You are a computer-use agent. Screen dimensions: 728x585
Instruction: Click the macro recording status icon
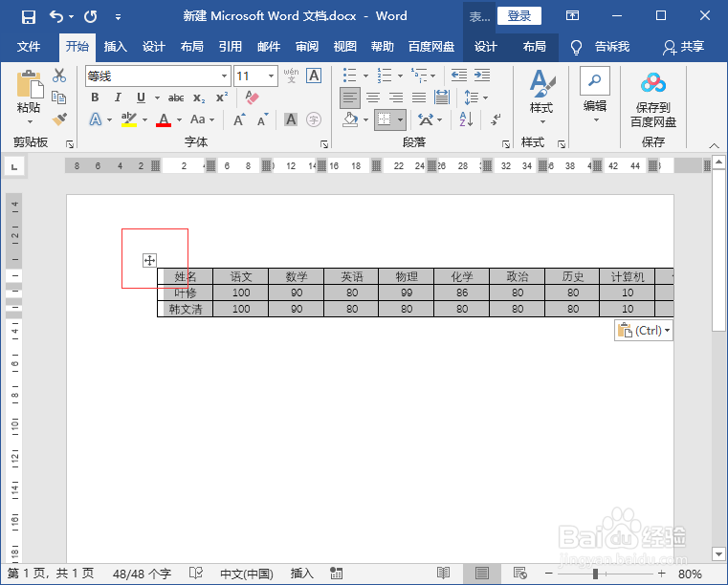point(336,574)
